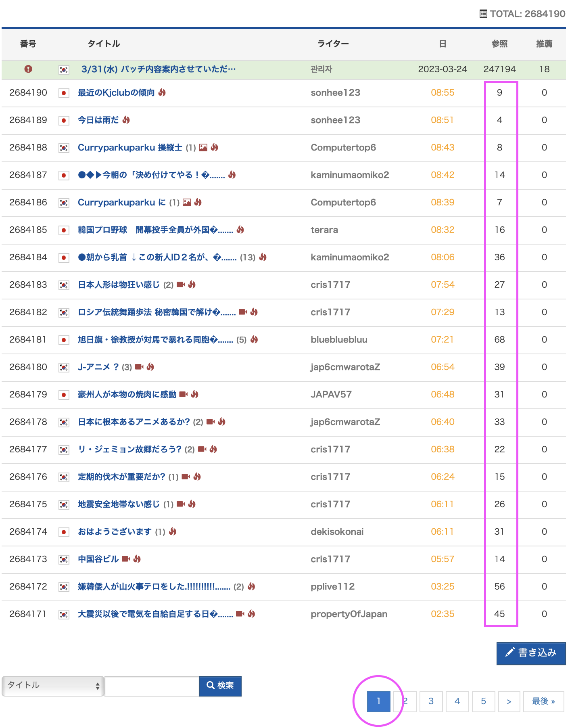Open the pinned 3/31 patch notice post
The width and height of the screenshot is (572, 728).
[x=158, y=69]
